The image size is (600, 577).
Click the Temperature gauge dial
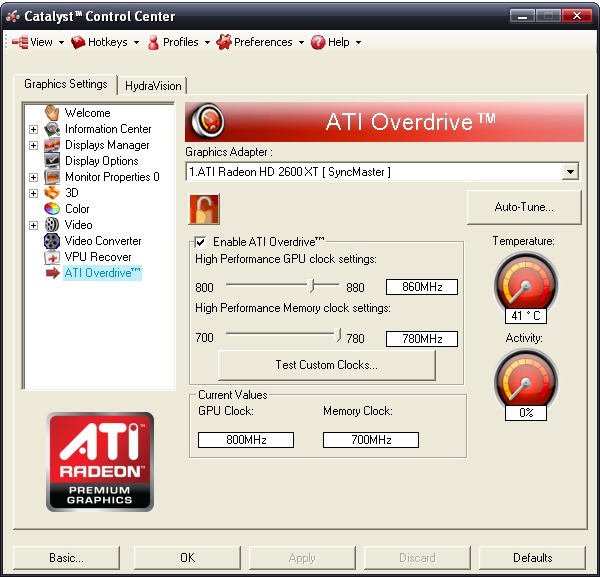click(x=526, y=283)
